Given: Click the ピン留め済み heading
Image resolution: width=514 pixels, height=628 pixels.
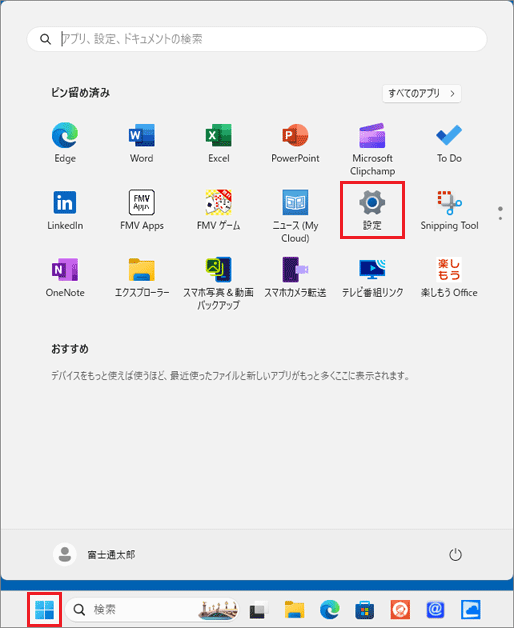Looking at the screenshot, I should (80, 93).
